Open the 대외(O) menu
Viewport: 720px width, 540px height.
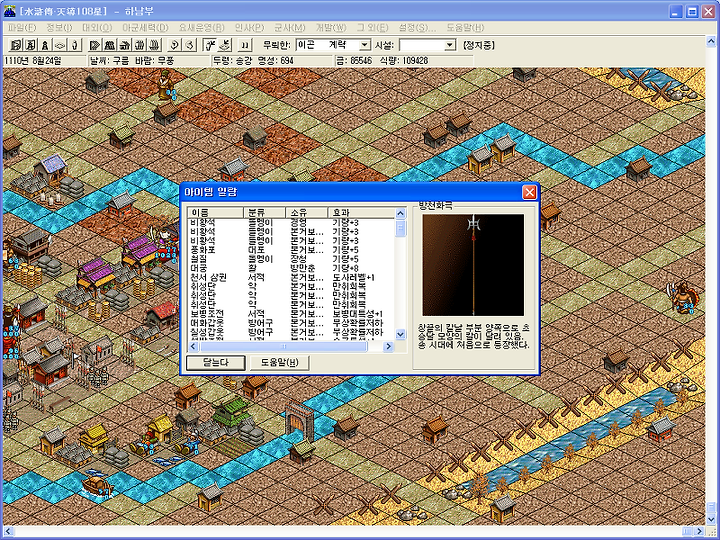coord(97,28)
